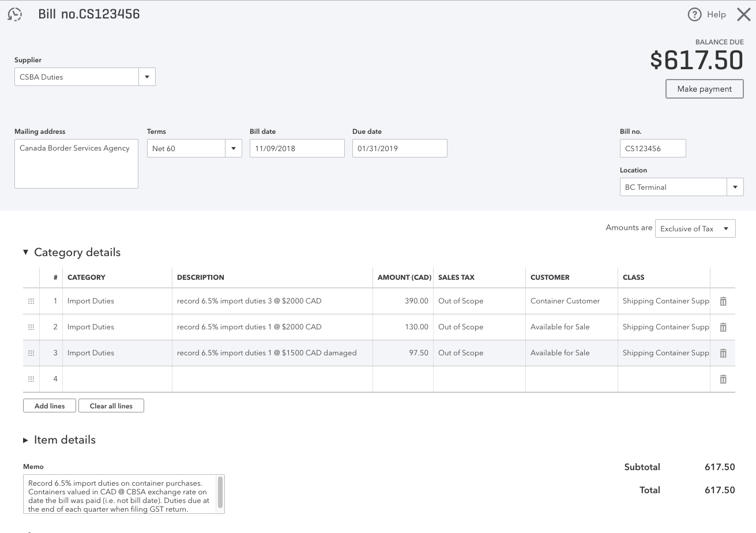Image resolution: width=756 pixels, height=533 pixels.
Task: Click the Help link text
Action: (716, 14)
